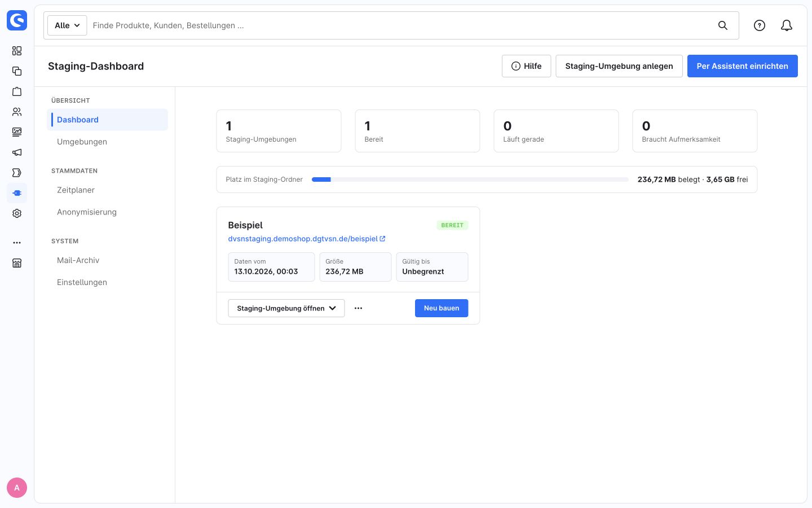Open the question mark help icon
The width and height of the screenshot is (812, 508).
pyautogui.click(x=760, y=25)
